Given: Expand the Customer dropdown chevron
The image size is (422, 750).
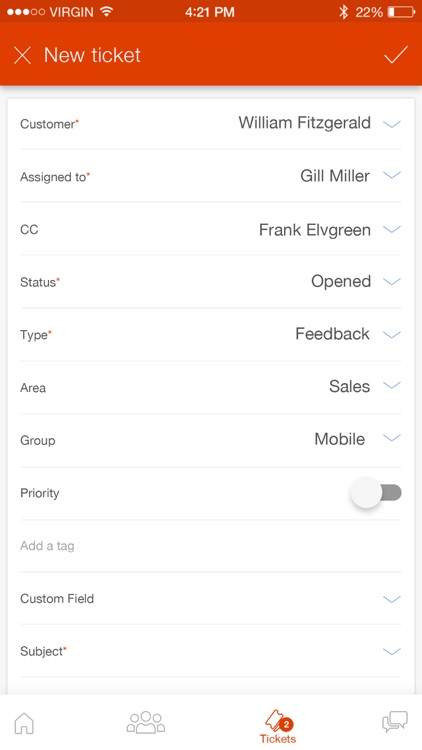Looking at the screenshot, I should (392, 124).
